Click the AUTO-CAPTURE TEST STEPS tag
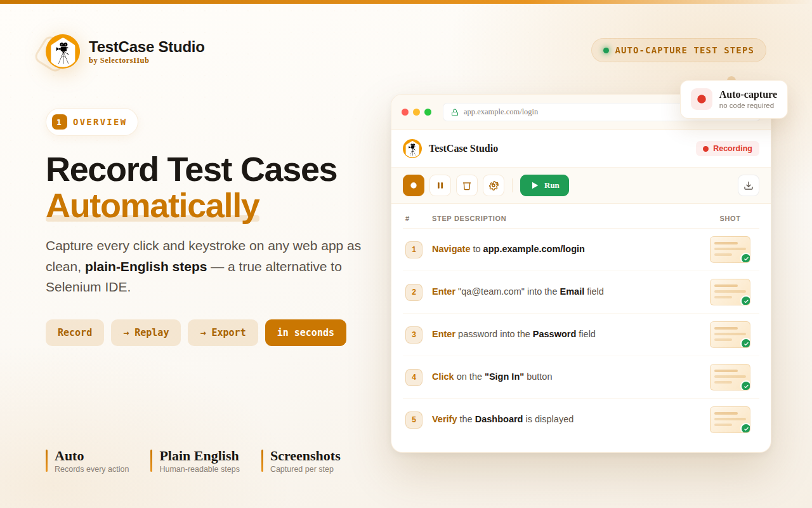 [679, 50]
